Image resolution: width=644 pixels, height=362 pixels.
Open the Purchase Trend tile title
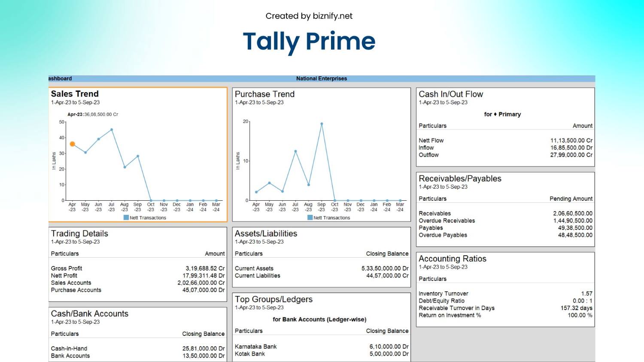(x=264, y=94)
